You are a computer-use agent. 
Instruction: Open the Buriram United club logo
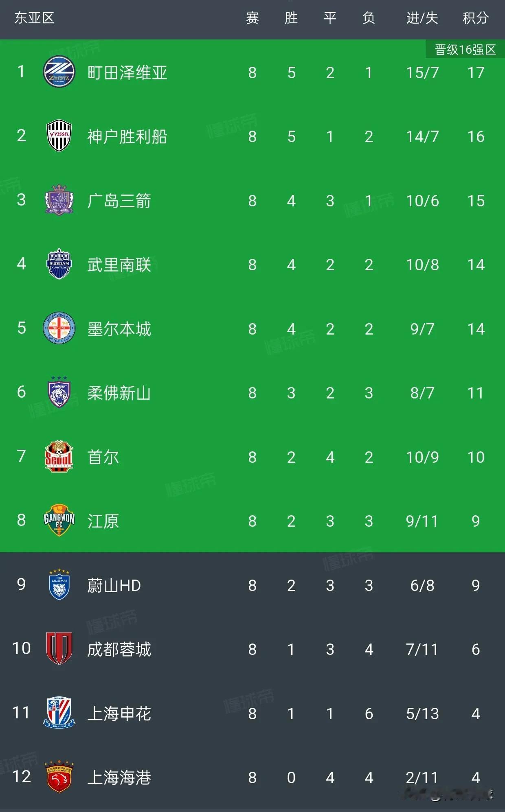tap(59, 264)
